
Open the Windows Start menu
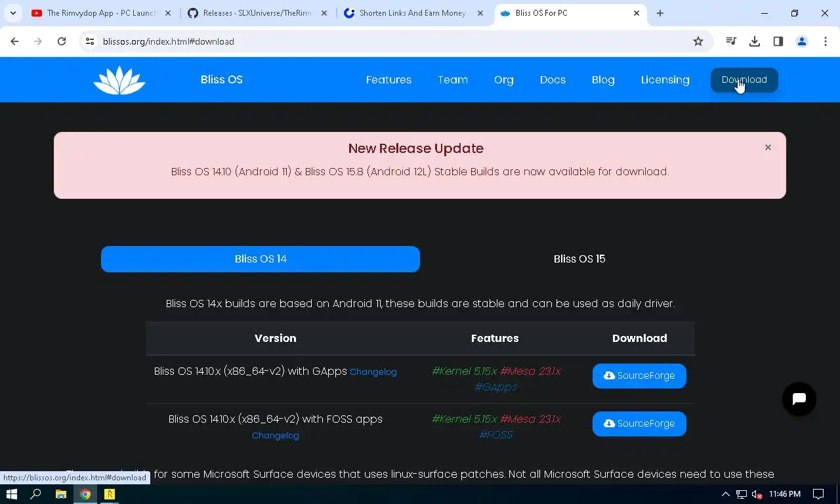[11, 494]
